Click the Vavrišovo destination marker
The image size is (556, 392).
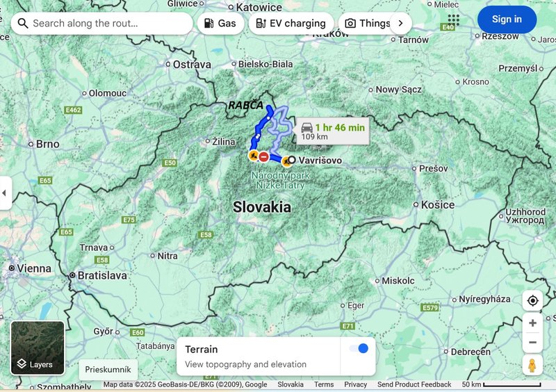[x=291, y=160]
